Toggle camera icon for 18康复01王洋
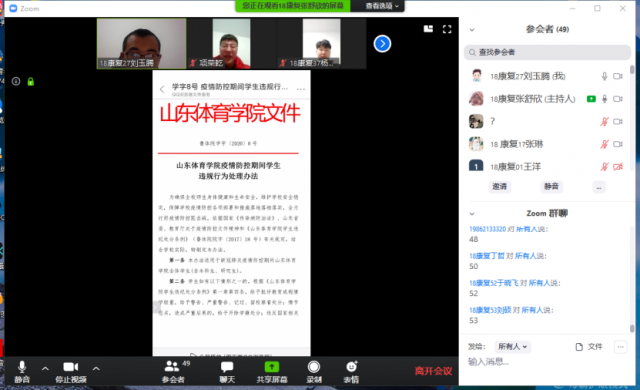640x390 pixels. (618, 166)
